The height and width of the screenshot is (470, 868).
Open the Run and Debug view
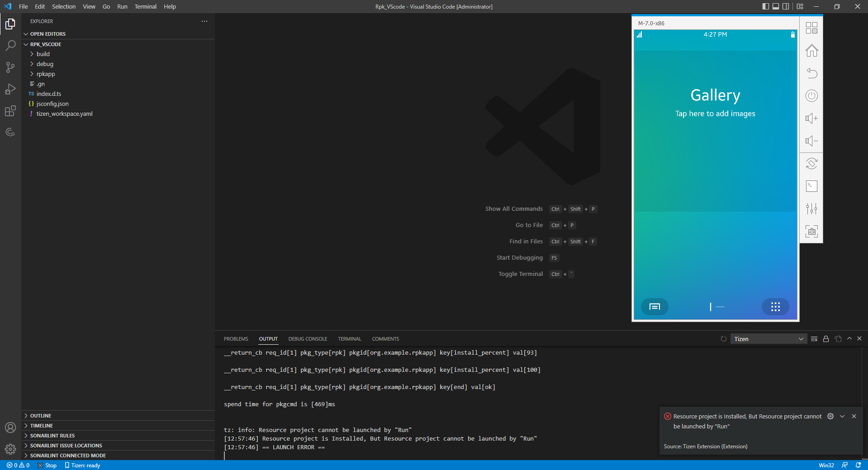tap(10, 89)
